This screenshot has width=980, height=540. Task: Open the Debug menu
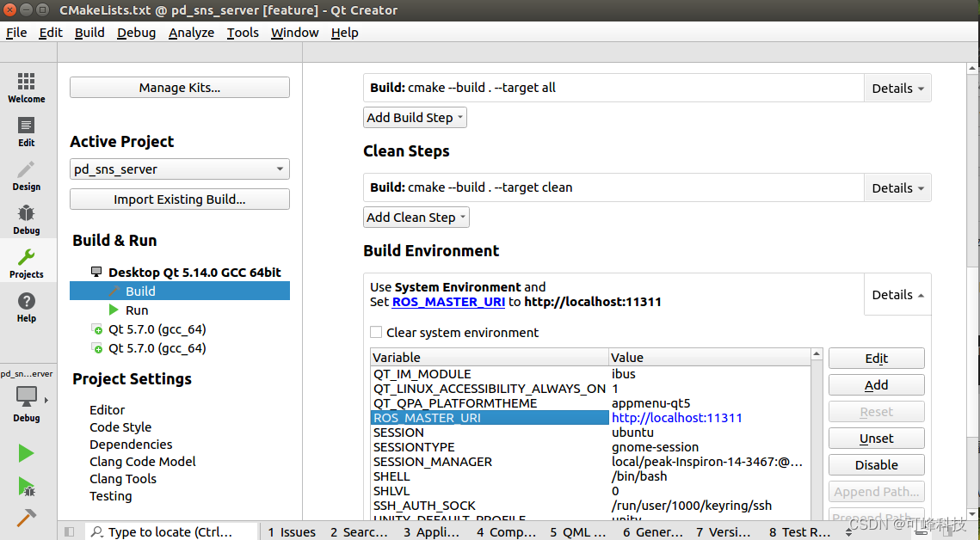[x=136, y=33]
